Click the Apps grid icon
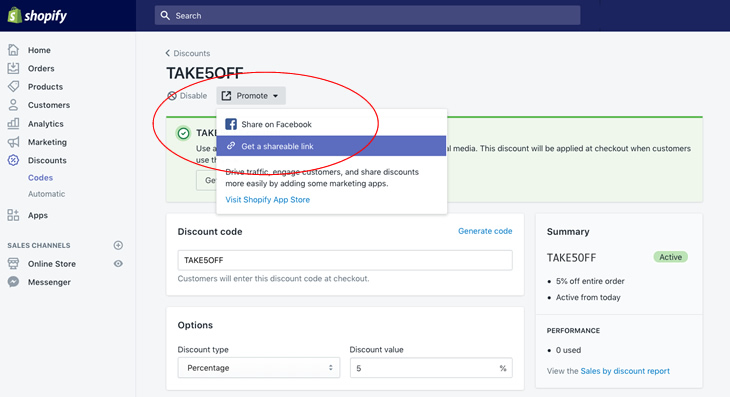Screen dimensions: 730x397 click(14, 215)
